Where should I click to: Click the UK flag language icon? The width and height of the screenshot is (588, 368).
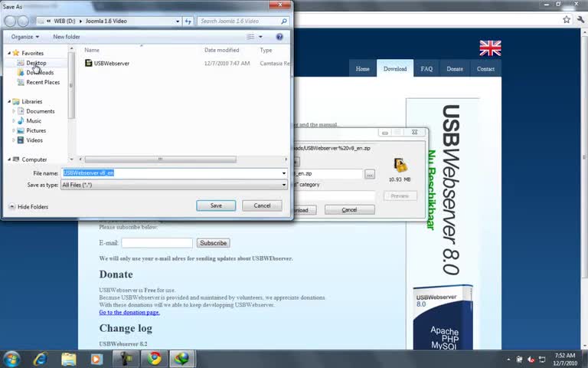click(x=490, y=48)
